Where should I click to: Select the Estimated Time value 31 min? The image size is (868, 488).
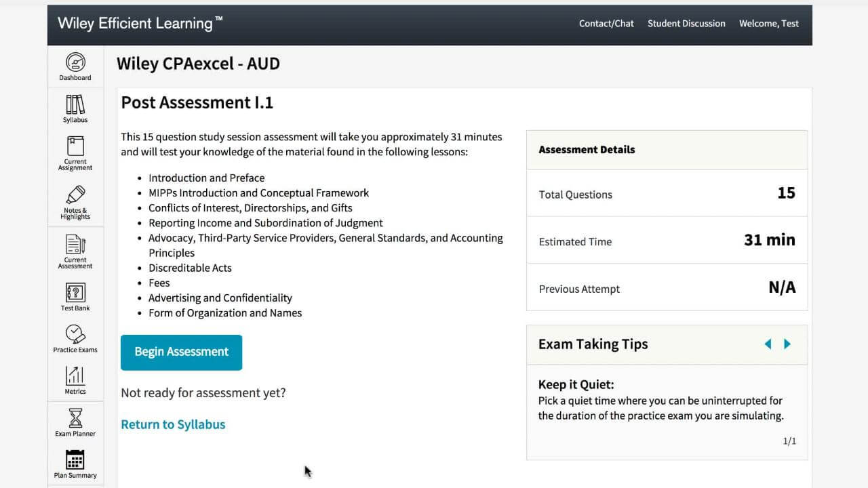pos(770,240)
